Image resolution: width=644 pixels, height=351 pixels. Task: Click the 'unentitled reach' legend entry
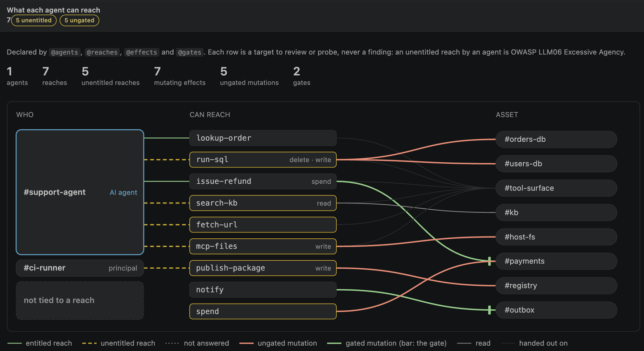tap(119, 343)
